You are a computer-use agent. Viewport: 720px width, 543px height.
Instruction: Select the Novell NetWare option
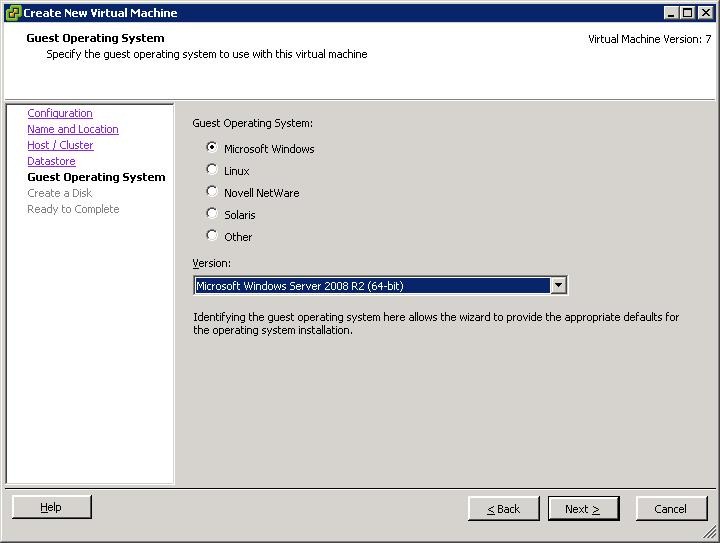pyautogui.click(x=212, y=192)
